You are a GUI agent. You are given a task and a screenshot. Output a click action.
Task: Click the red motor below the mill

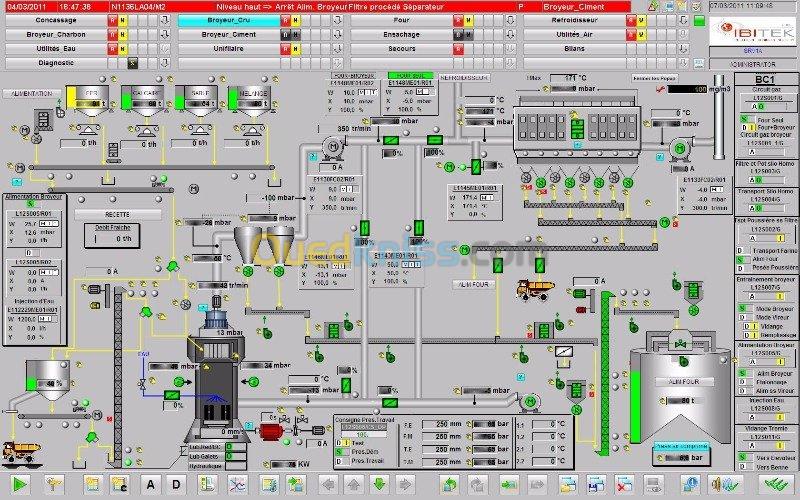tap(268, 430)
